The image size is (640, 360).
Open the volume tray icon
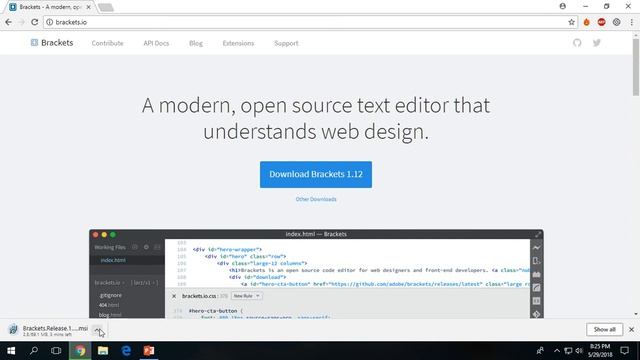[x=579, y=351]
